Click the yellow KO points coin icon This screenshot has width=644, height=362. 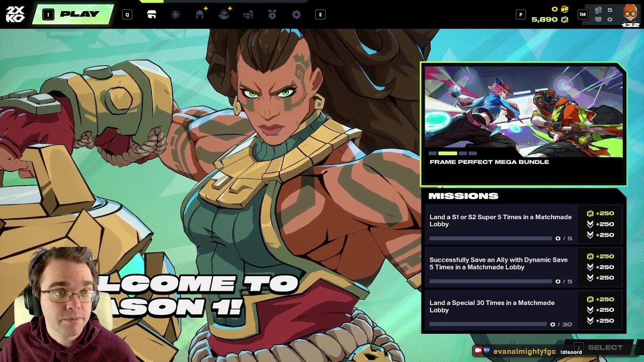point(565,9)
